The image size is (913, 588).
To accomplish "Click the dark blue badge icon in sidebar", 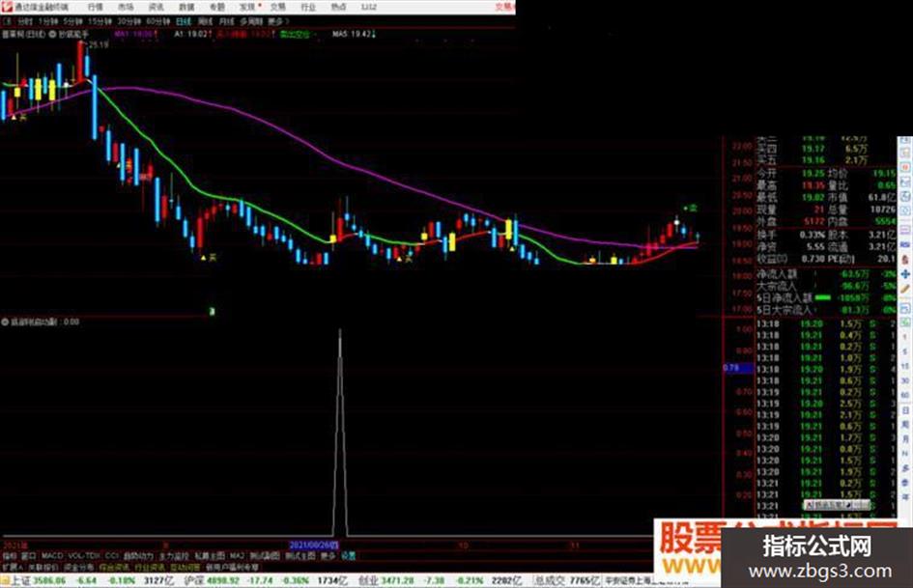I will tap(905, 244).
